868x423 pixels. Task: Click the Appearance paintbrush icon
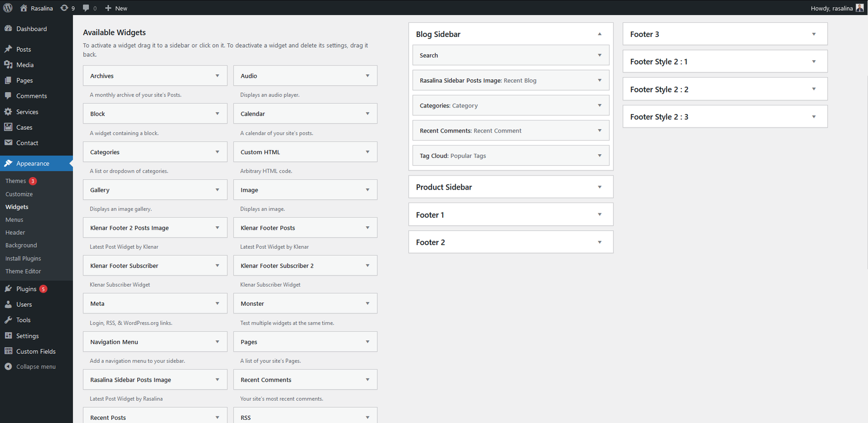tap(8, 163)
